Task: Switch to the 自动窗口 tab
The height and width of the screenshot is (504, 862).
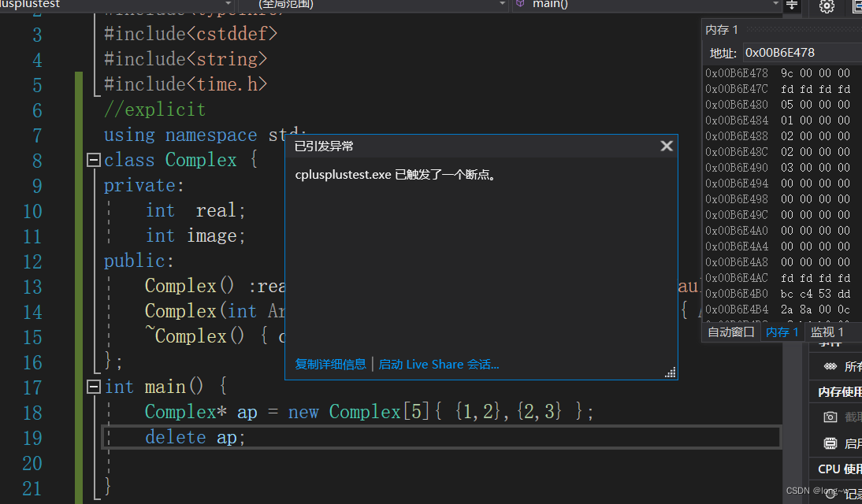Action: tap(730, 332)
